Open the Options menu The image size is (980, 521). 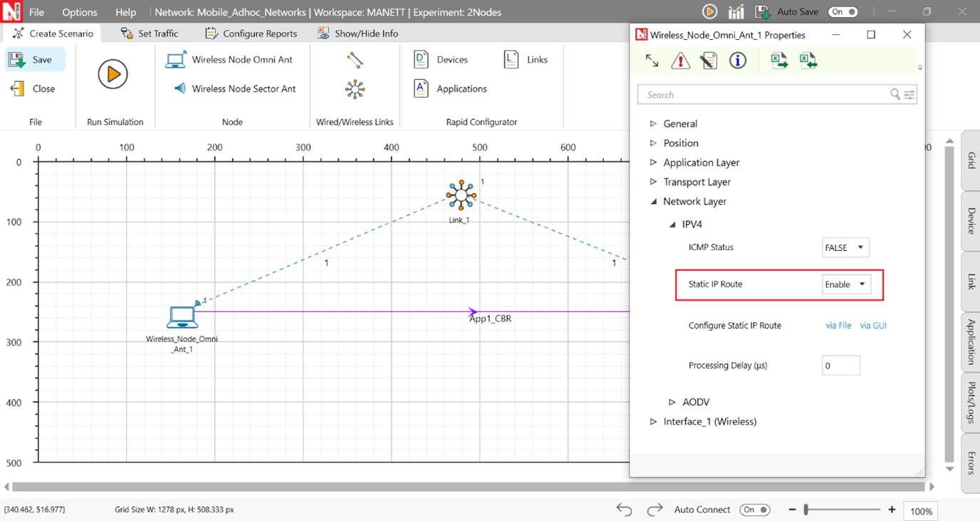pyautogui.click(x=79, y=12)
